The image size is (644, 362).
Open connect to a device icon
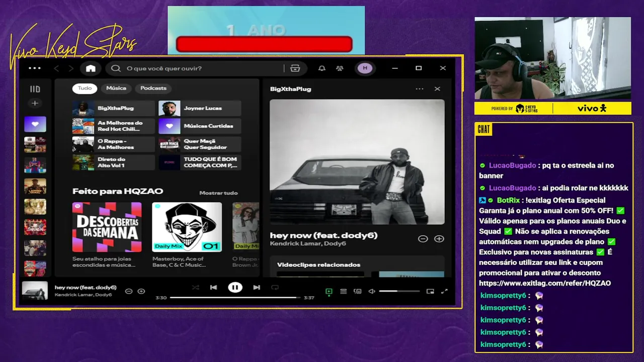pyautogui.click(x=358, y=291)
